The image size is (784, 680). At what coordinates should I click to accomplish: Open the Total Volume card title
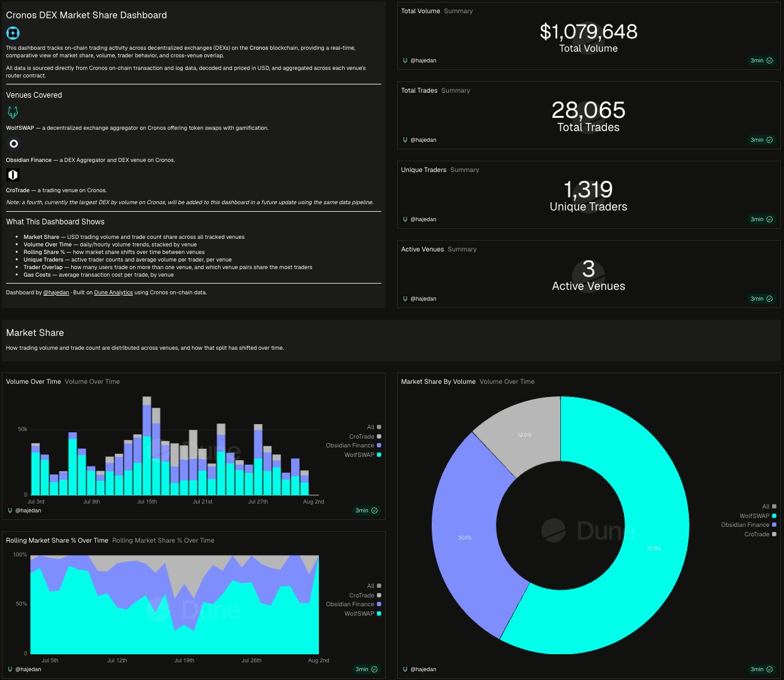click(x=420, y=11)
